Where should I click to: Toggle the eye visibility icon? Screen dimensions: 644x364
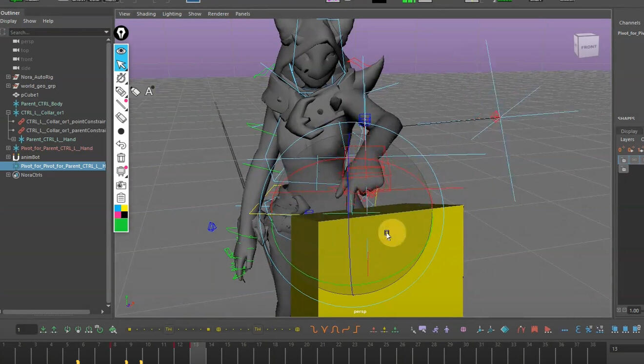(x=121, y=51)
